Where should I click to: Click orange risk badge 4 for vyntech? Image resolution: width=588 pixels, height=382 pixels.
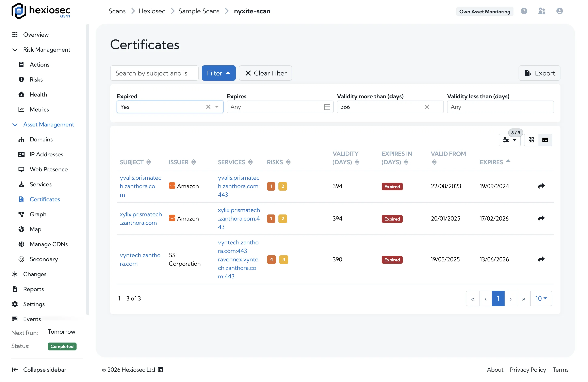click(x=271, y=259)
